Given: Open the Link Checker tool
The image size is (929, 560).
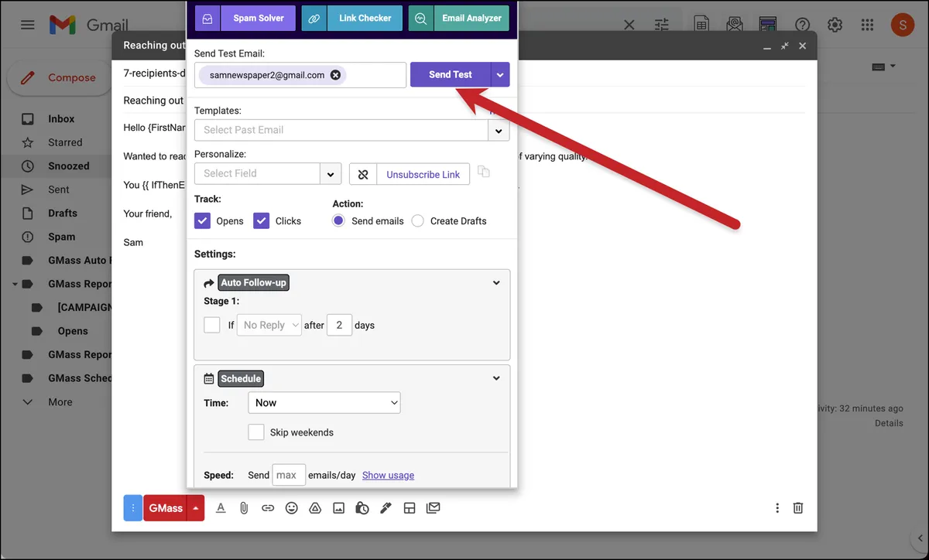Looking at the screenshot, I should click(x=351, y=18).
